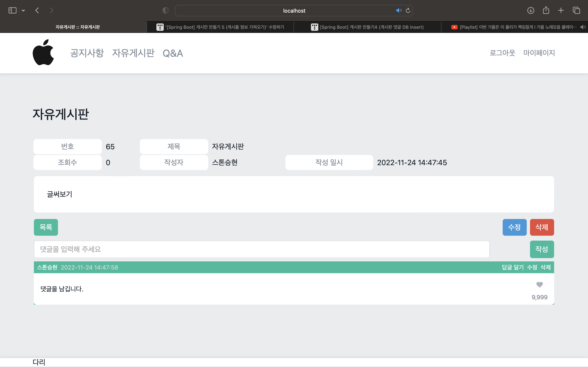Go back with browser back arrow
Viewport: 588px width, 367px height.
pos(37,10)
